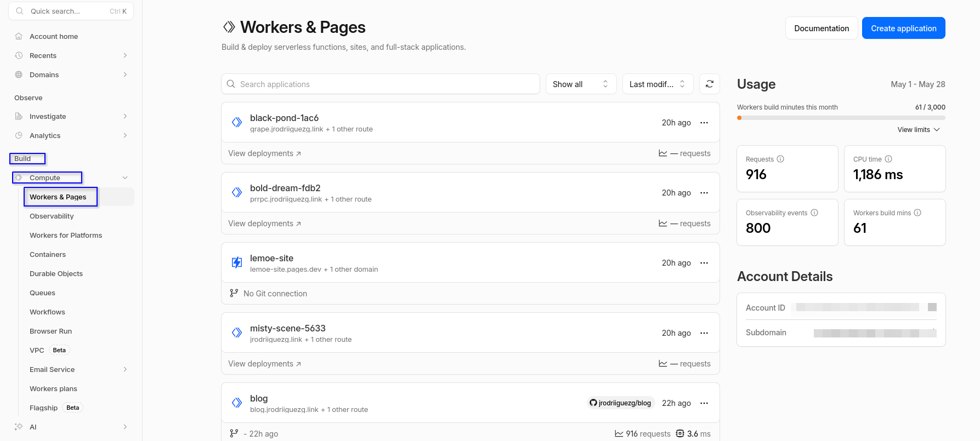
Task: Click the Quick search box
Action: tap(71, 11)
